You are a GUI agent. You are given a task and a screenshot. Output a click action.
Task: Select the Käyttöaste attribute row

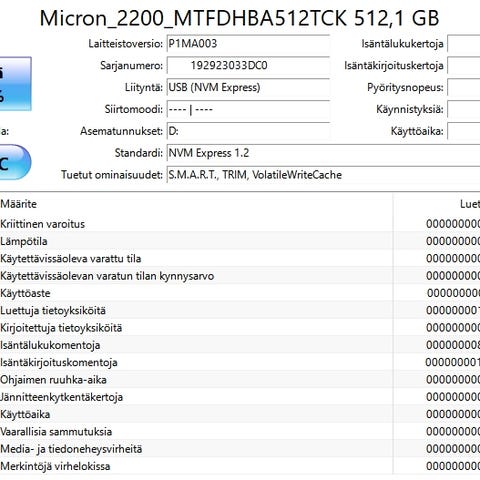(240, 293)
